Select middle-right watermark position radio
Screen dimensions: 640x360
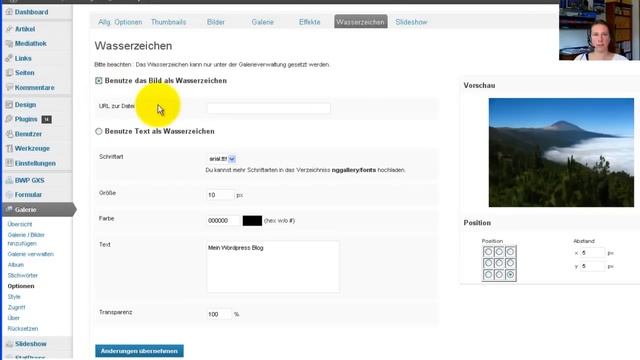510,263
